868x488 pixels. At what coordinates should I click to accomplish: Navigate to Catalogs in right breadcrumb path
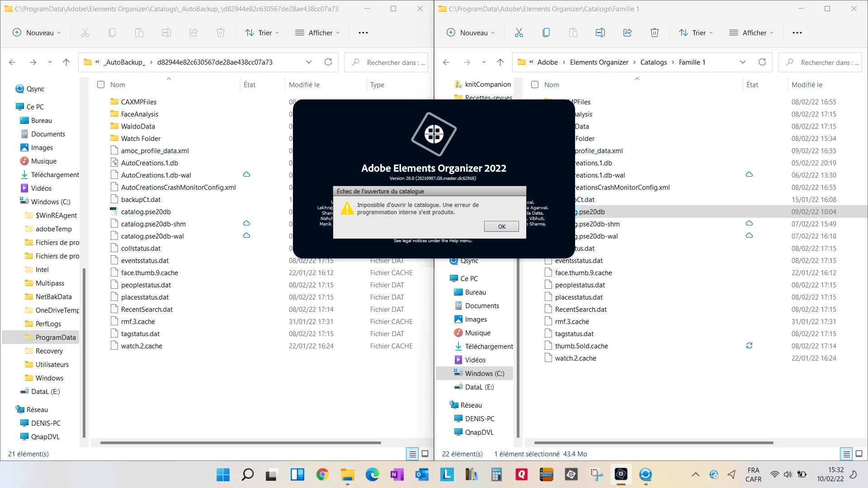tap(653, 62)
